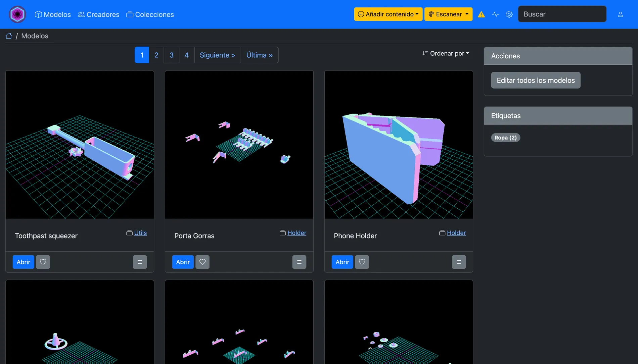Image resolution: width=638 pixels, height=364 pixels.
Task: Click the Modelos breadcrumb text
Action: point(35,36)
